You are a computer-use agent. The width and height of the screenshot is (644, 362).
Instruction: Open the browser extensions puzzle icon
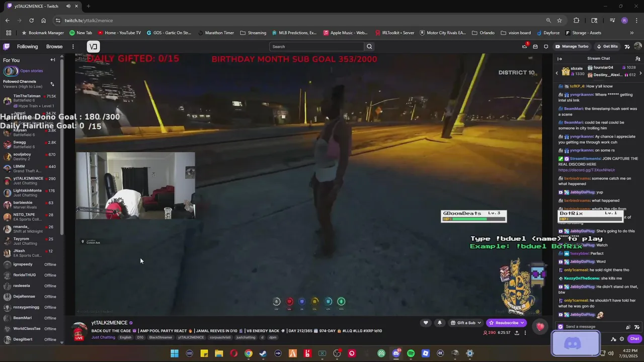tap(577, 21)
